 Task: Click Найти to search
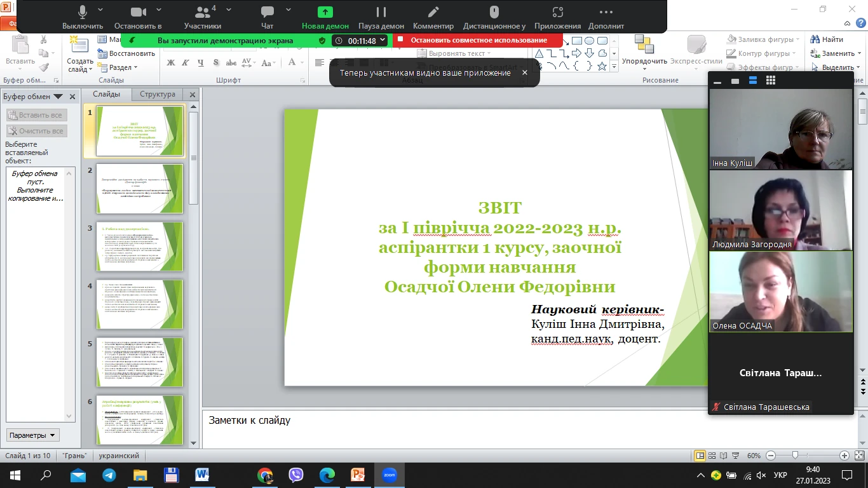[829, 39]
